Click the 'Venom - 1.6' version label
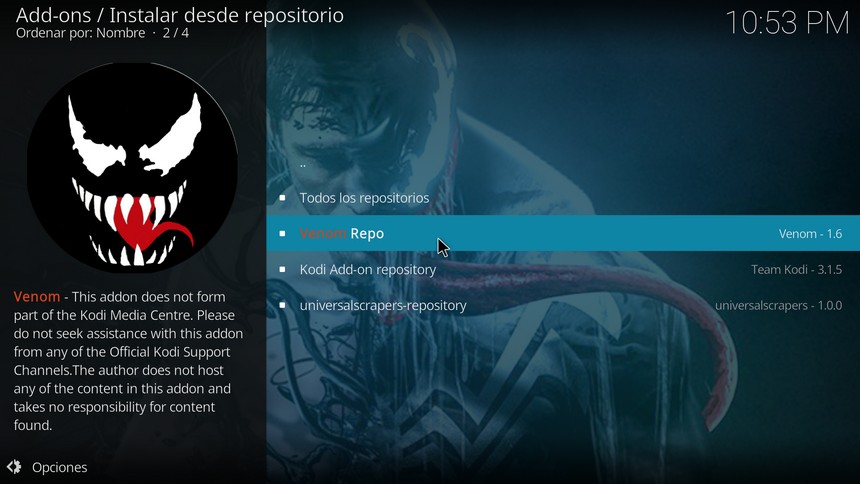This screenshot has height=484, width=860. click(x=810, y=234)
